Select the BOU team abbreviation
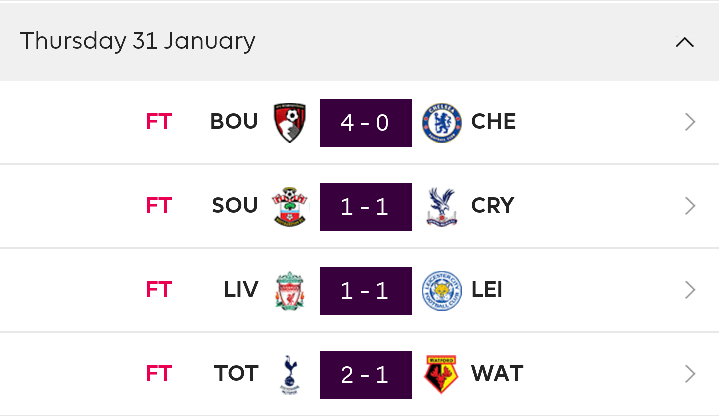 tap(234, 122)
